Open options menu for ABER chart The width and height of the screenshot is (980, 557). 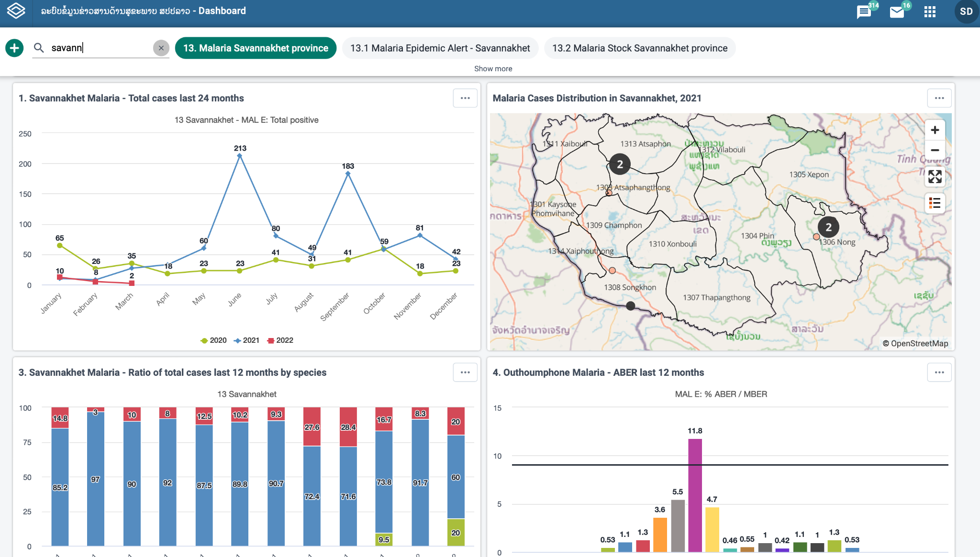(x=939, y=372)
